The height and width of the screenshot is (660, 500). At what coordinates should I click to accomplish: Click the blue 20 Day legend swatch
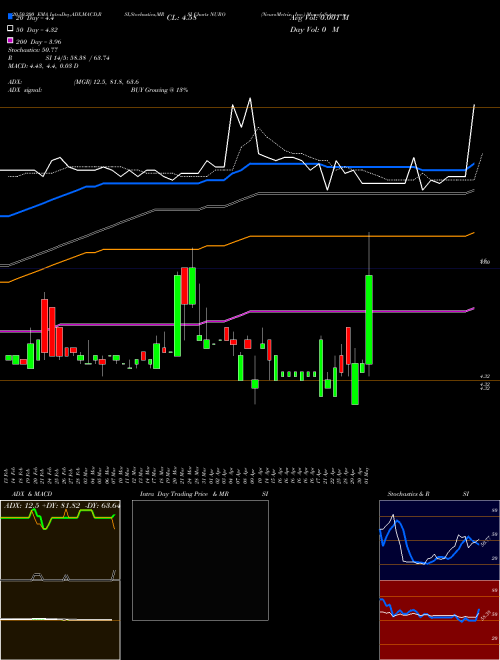pyautogui.click(x=10, y=17)
